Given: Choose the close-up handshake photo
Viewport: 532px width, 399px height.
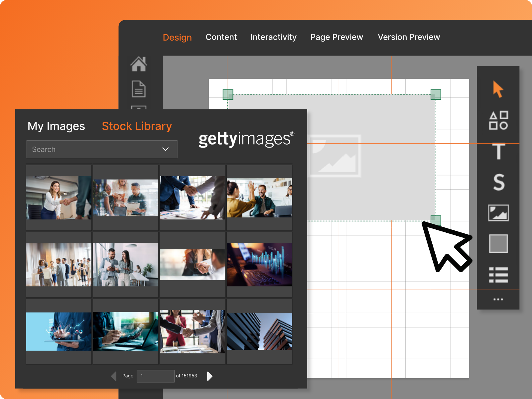Looking at the screenshot, I should pos(193,265).
